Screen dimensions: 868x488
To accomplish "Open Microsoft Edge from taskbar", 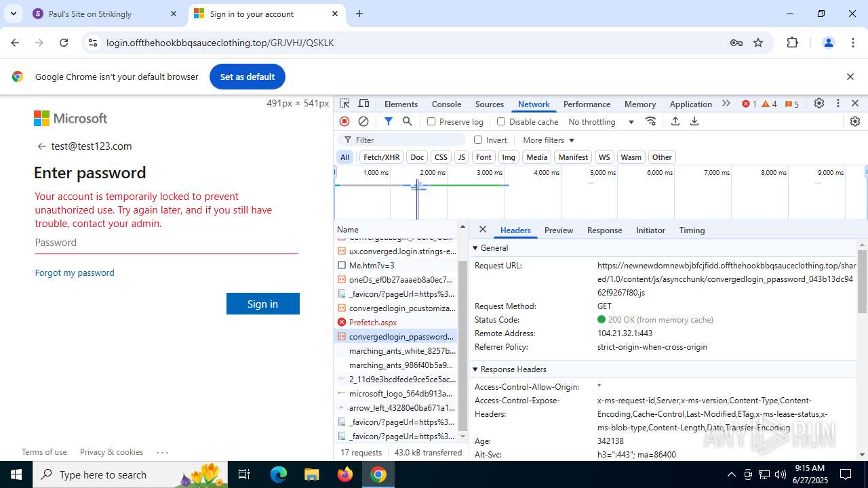I will pyautogui.click(x=279, y=474).
